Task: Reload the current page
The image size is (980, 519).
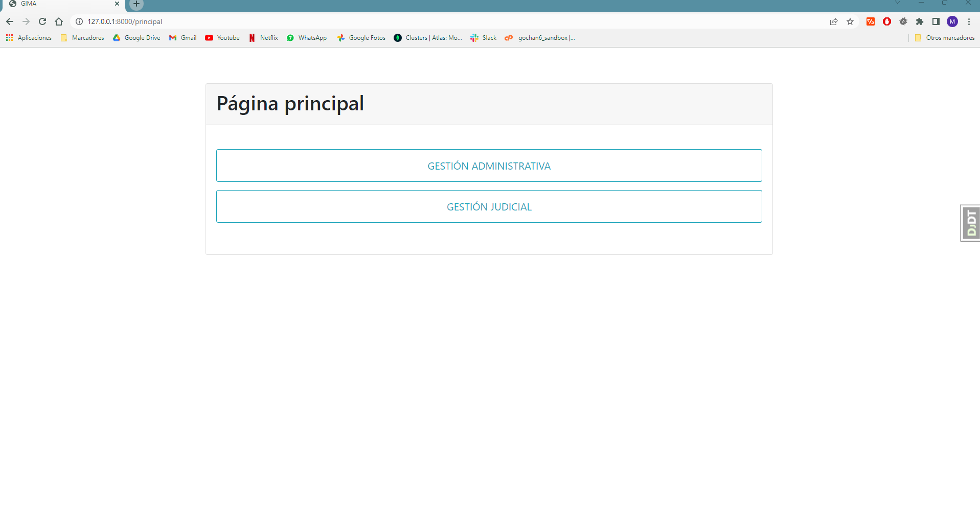Action: 42,21
